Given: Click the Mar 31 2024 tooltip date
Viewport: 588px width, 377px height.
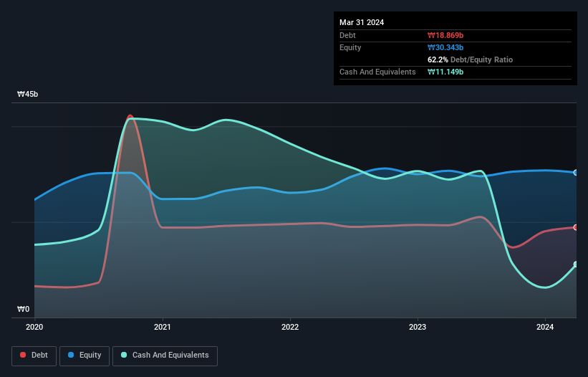Looking at the screenshot, I should (362, 22).
